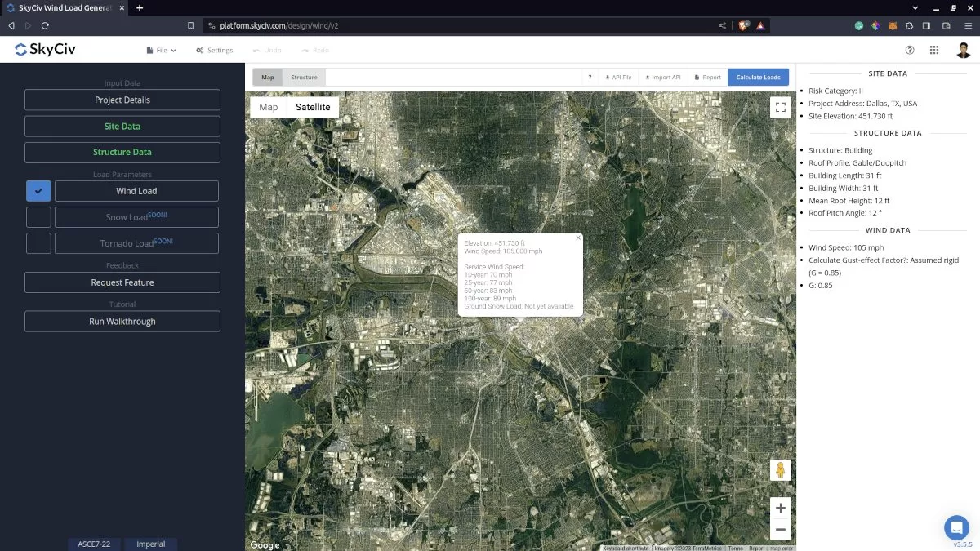Click the help question mark in header

[x=910, y=50]
